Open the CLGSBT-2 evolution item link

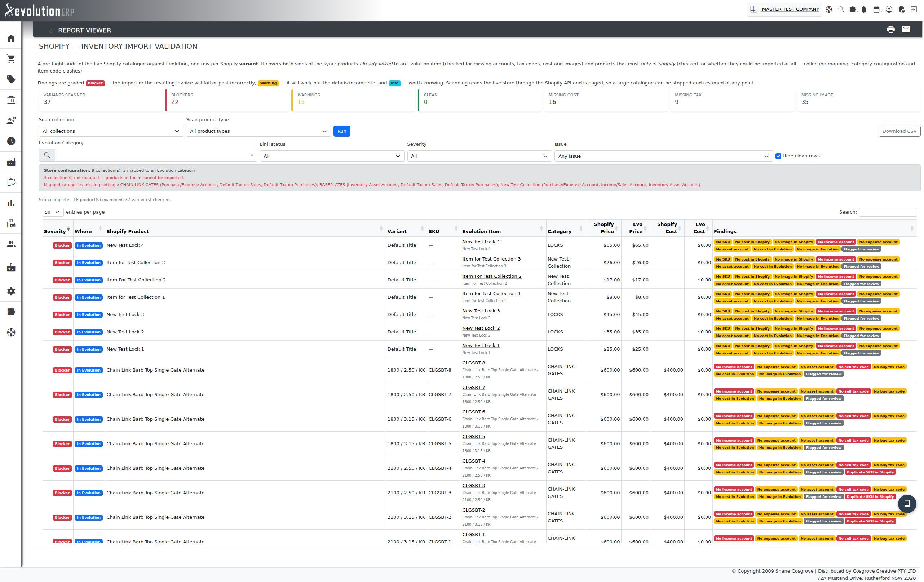473,510
